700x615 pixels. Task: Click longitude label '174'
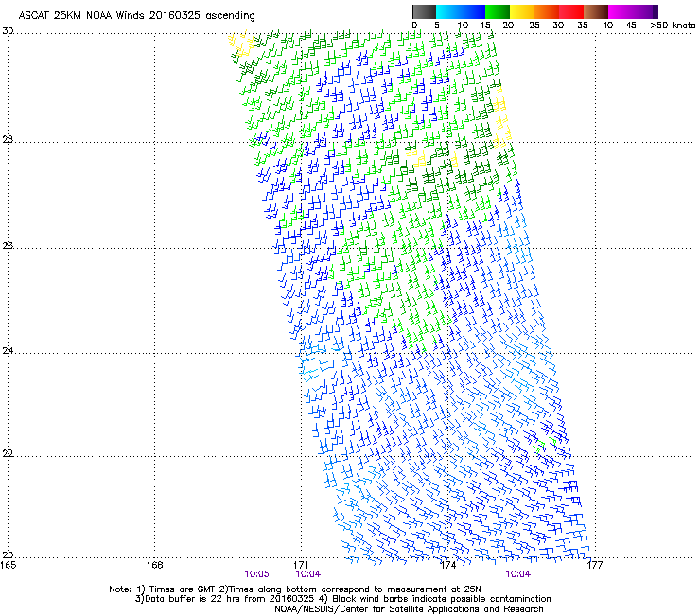click(x=447, y=565)
